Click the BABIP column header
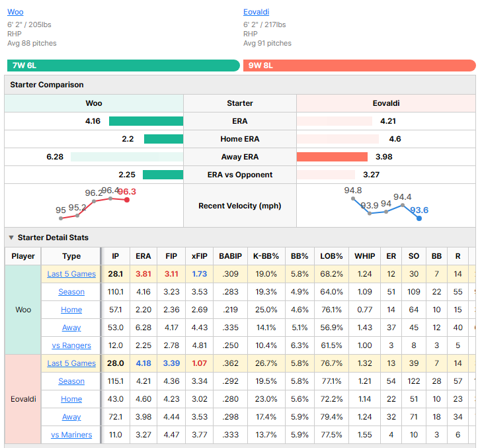The height and width of the screenshot is (448, 480). coord(230,256)
